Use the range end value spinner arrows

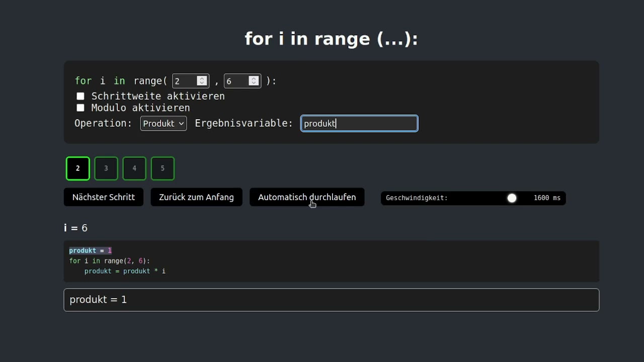[x=254, y=81]
